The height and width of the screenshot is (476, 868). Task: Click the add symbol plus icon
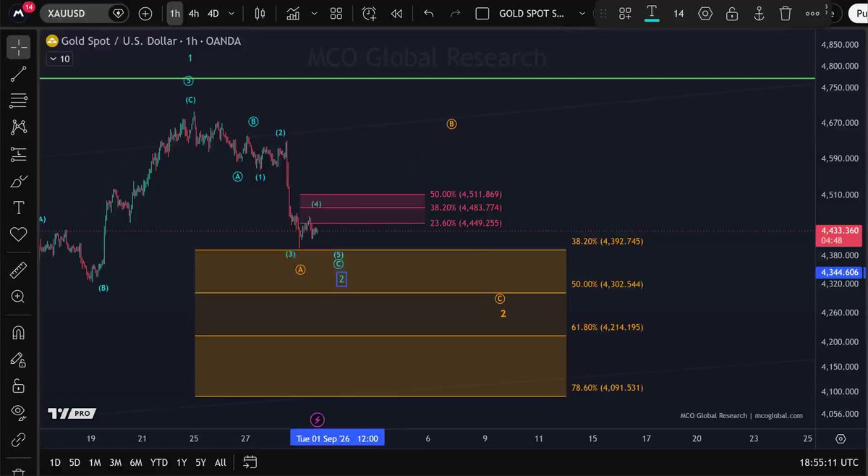pyautogui.click(x=145, y=13)
